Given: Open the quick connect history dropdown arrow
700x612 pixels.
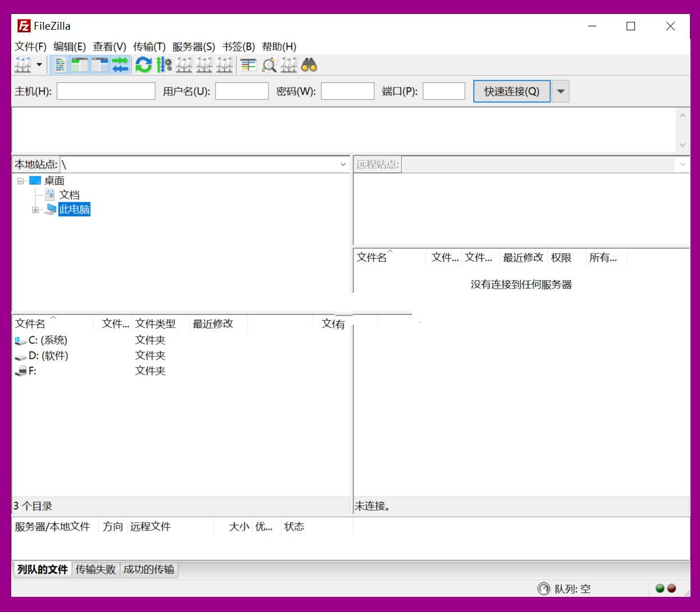Looking at the screenshot, I should [560, 91].
